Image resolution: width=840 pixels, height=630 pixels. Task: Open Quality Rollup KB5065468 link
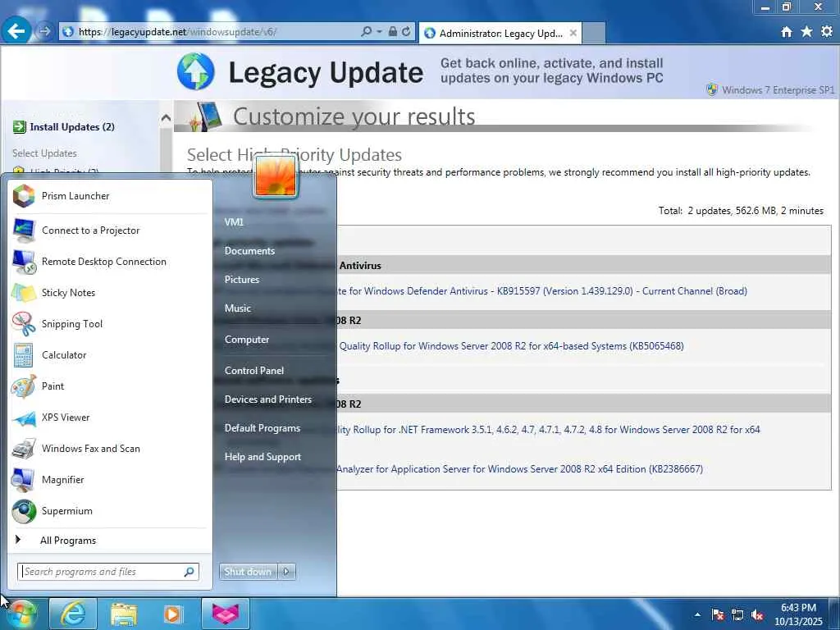pyautogui.click(x=511, y=346)
